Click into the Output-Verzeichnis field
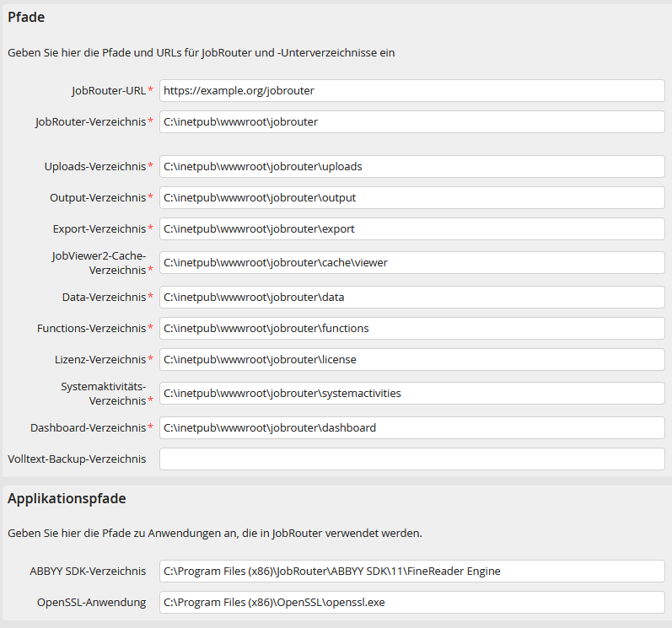Image resolution: width=672 pixels, height=628 pixels. click(x=411, y=198)
